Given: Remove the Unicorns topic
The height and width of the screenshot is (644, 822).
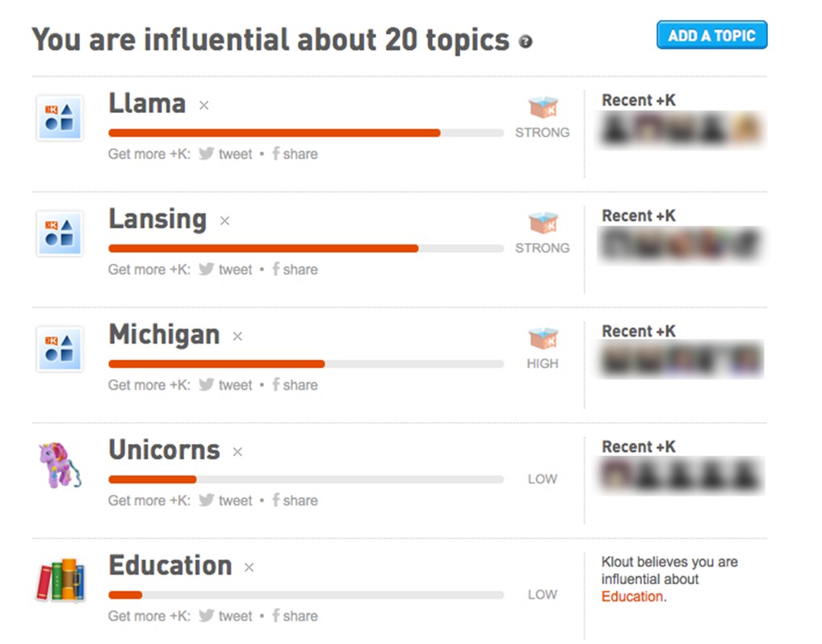Looking at the screenshot, I should 237,452.
